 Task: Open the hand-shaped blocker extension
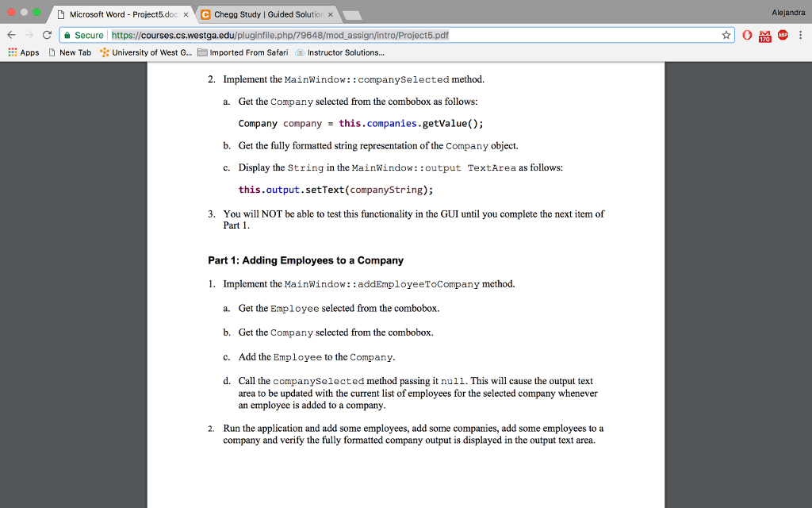746,35
